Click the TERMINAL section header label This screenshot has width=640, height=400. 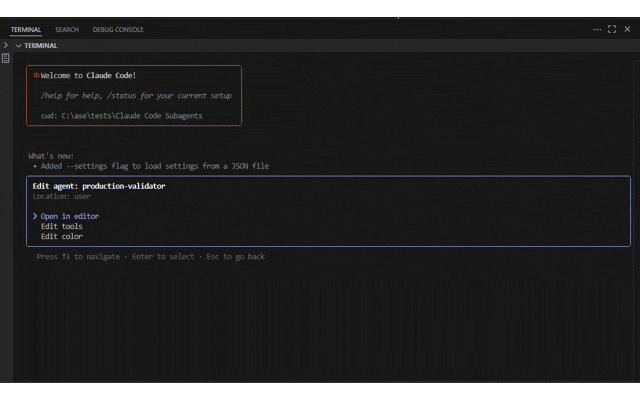(41, 46)
